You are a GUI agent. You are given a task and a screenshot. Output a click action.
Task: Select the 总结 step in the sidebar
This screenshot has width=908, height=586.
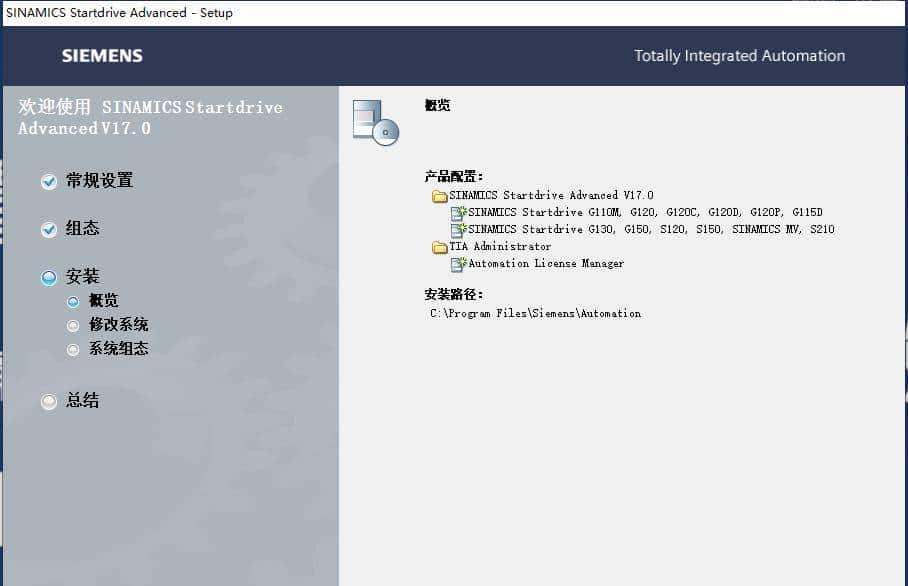tap(48, 400)
